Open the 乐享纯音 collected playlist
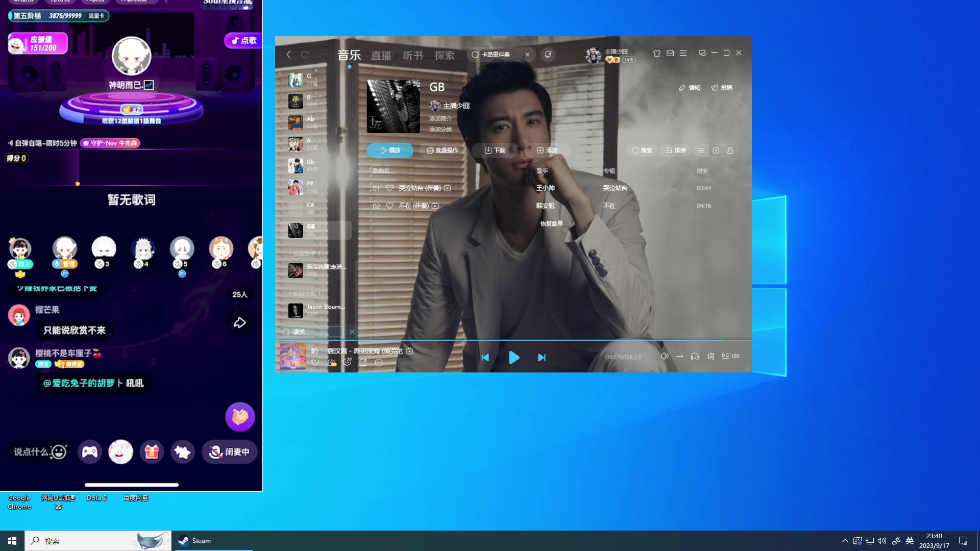Image resolution: width=980 pixels, height=551 pixels. (317, 270)
